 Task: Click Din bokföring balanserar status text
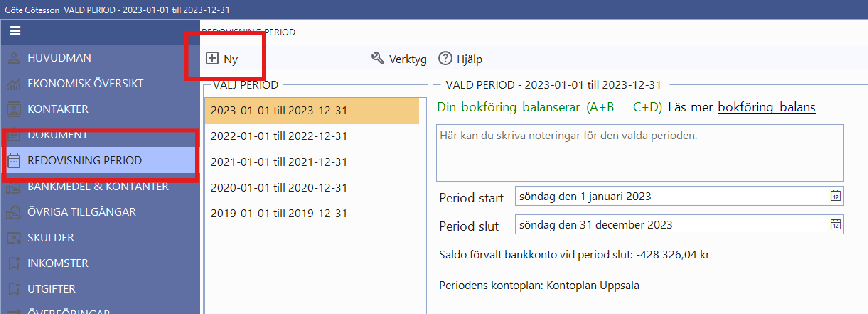click(x=550, y=107)
